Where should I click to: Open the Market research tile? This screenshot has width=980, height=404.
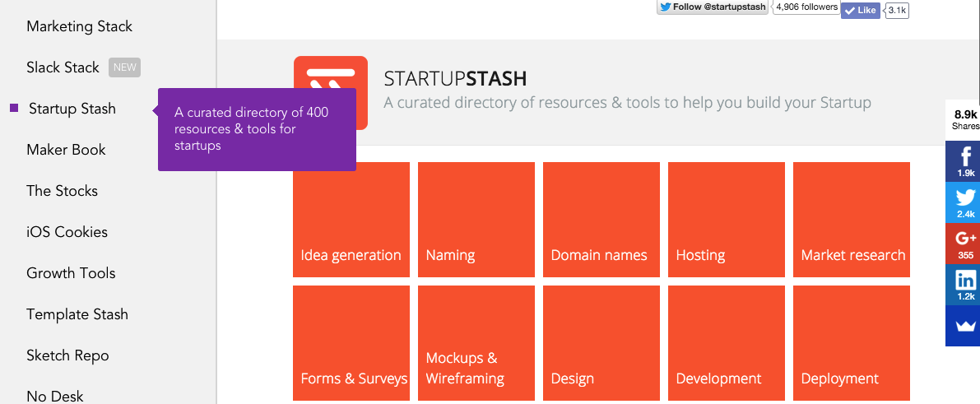tap(852, 220)
